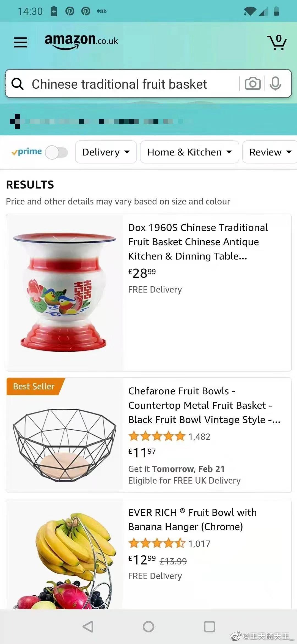
Task: Expand the Review filter dropdown
Action: pyautogui.click(x=270, y=152)
